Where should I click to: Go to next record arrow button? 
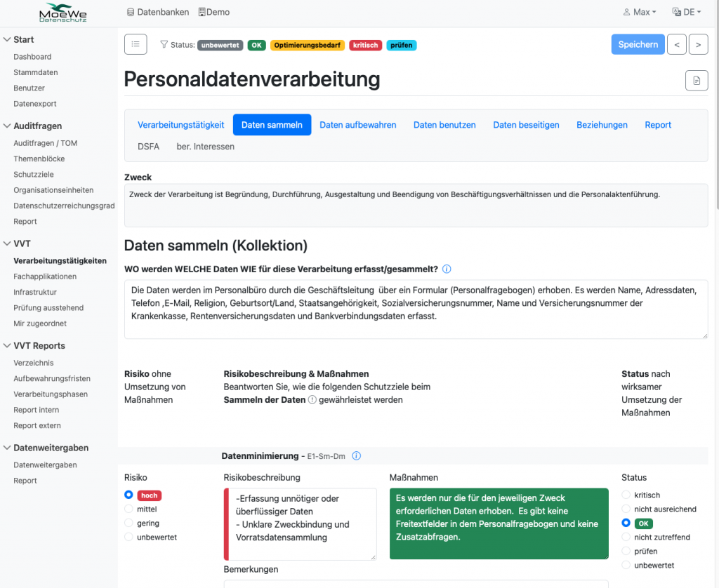[x=698, y=44]
